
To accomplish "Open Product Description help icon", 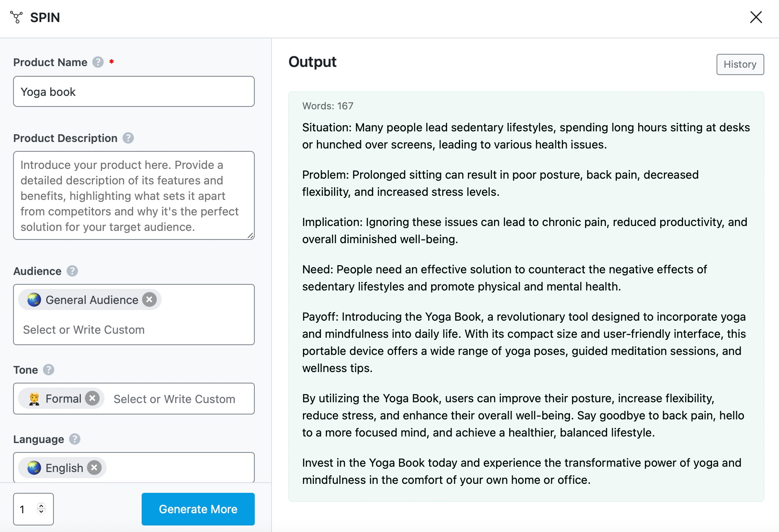I will 128,138.
